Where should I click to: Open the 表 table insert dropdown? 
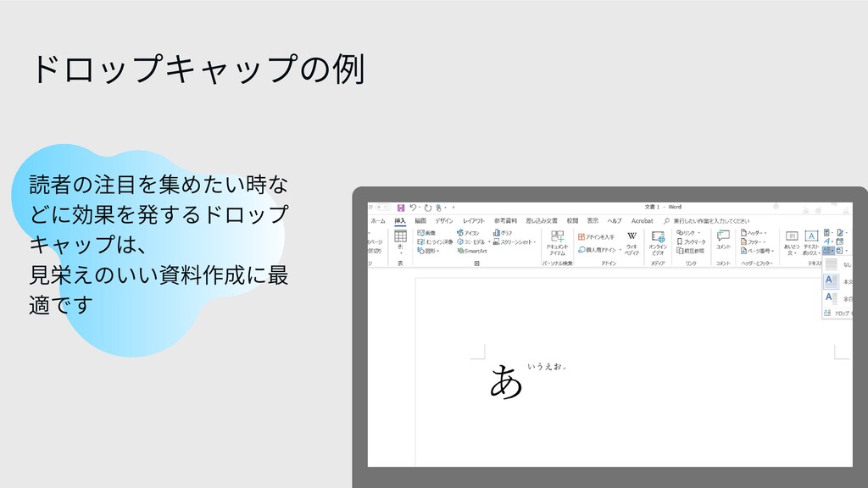[x=400, y=242]
